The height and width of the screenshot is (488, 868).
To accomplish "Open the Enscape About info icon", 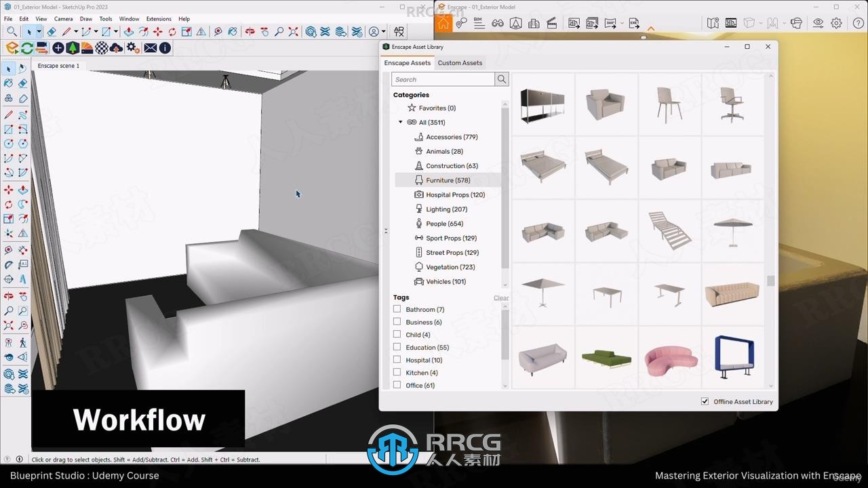I will pos(165,48).
